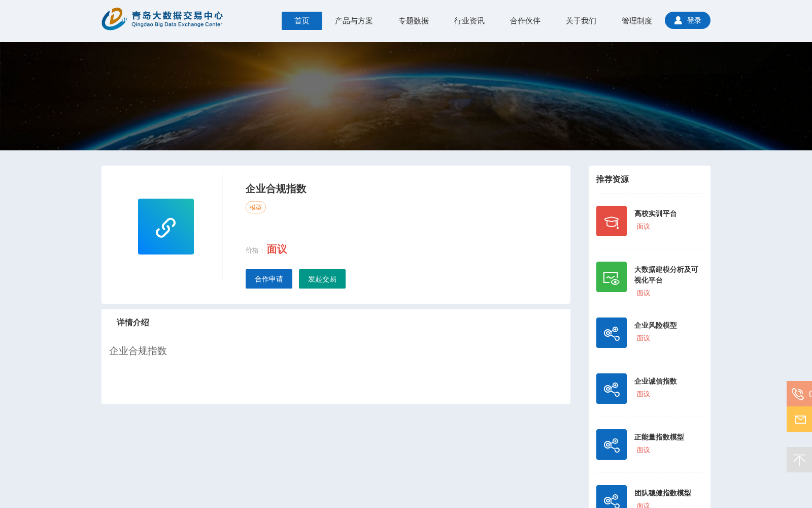812x508 pixels.
Task: Open the 首页 home tab
Action: [x=302, y=21]
